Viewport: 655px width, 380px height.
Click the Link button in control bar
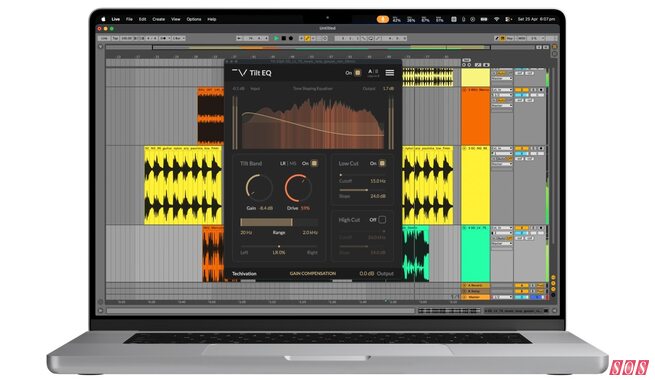pyautogui.click(x=104, y=38)
